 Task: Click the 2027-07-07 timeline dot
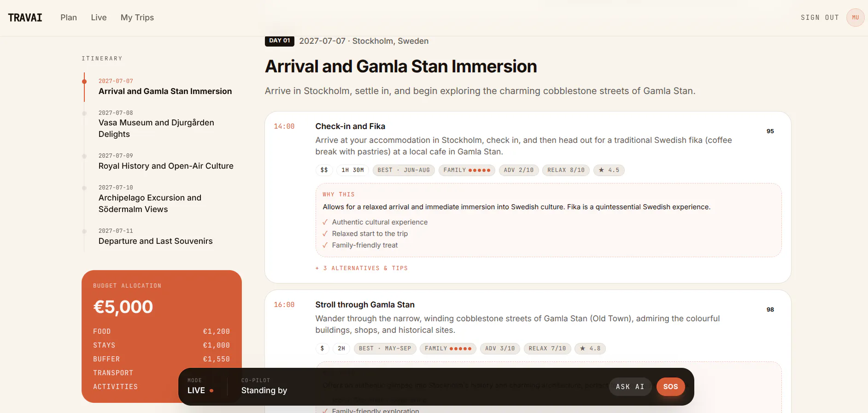click(x=84, y=82)
